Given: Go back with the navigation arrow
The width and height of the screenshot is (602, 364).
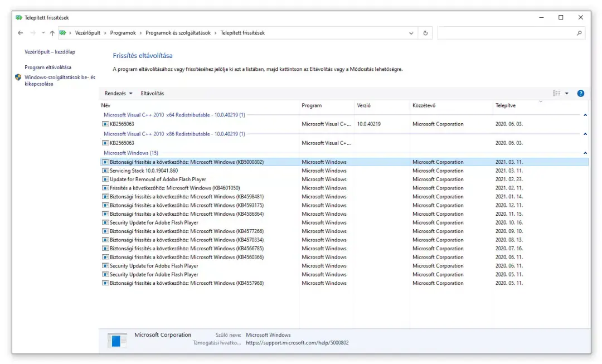Looking at the screenshot, I should click(x=21, y=33).
